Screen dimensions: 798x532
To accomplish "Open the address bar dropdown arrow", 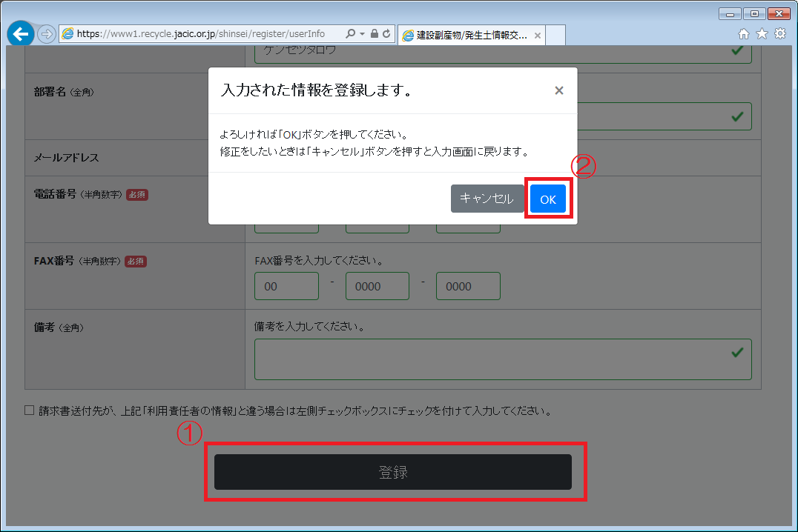I will pos(363,33).
